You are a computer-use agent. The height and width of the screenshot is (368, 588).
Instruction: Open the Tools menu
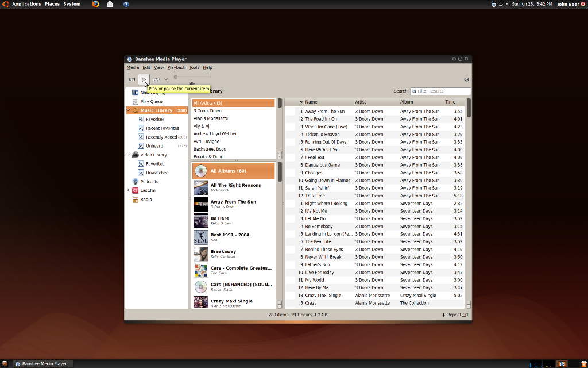tap(194, 68)
